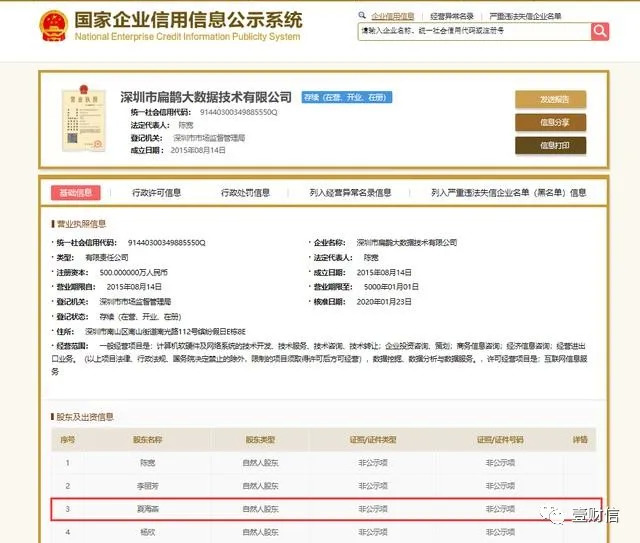The width and height of the screenshot is (640, 543).
Task: Click the 登记状态 value in license info
Action: pyautogui.click(x=140, y=316)
